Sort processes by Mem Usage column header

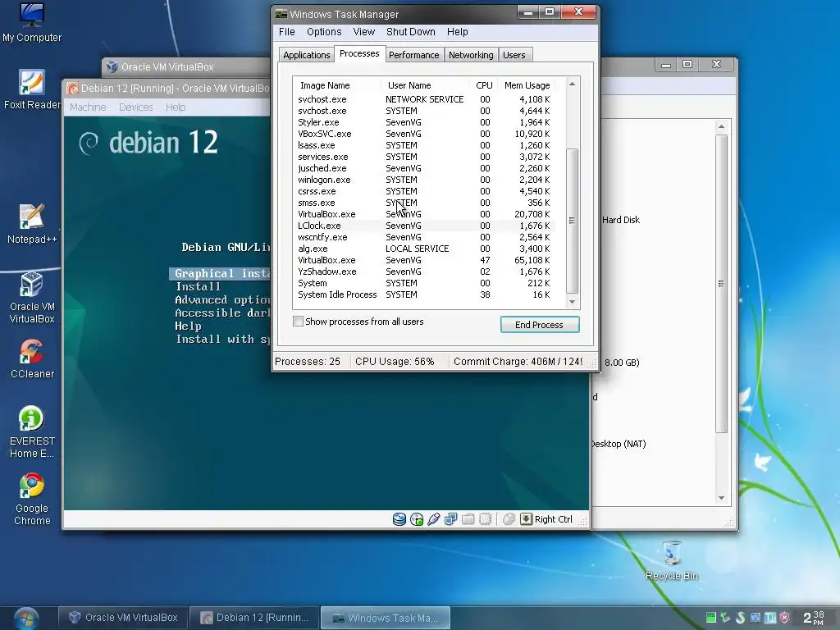click(527, 85)
